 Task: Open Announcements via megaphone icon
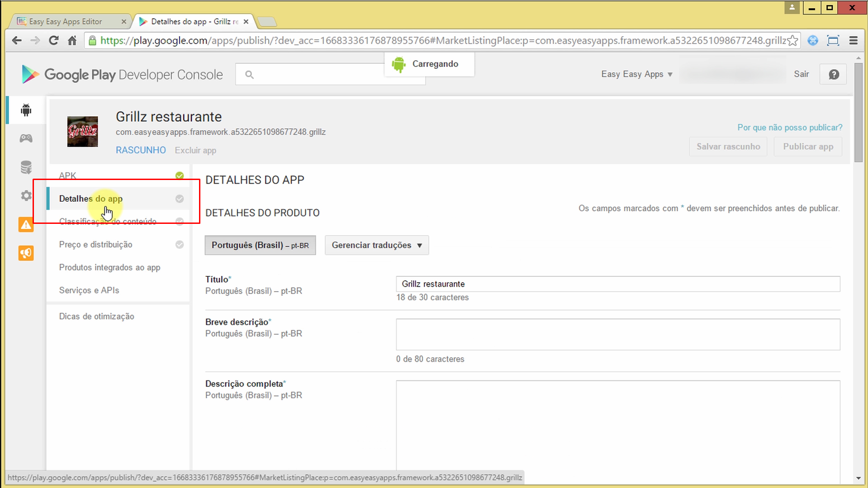pos(26,253)
